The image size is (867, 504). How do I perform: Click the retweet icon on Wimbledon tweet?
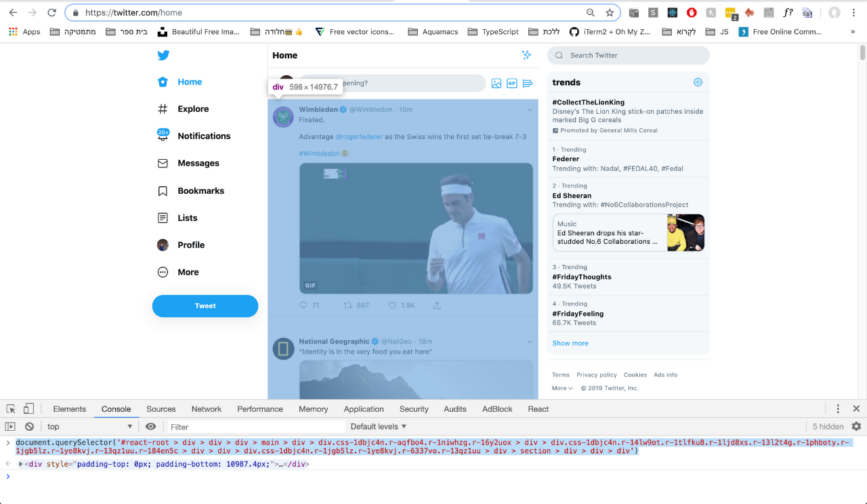348,306
